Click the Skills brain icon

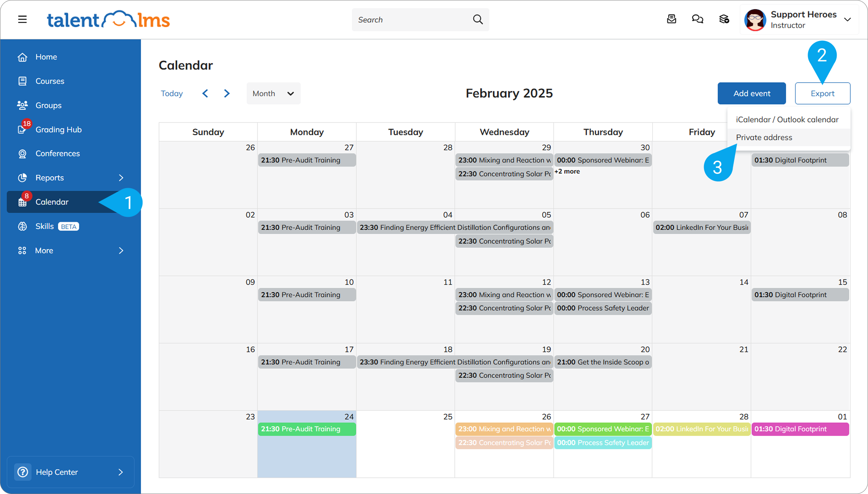point(22,226)
